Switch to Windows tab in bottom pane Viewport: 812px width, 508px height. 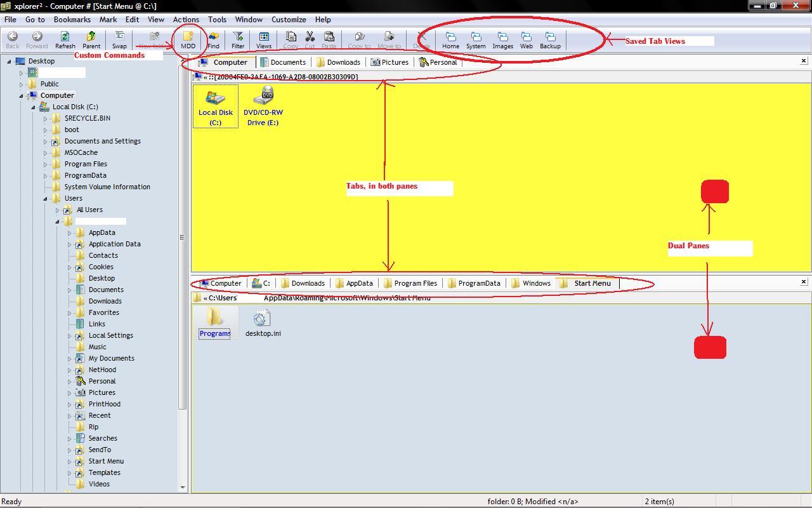[530, 283]
